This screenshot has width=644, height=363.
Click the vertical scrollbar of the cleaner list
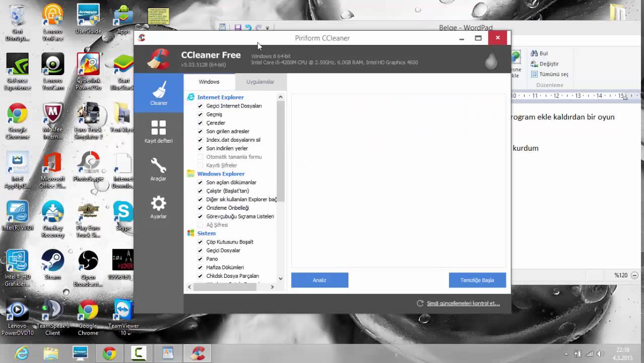click(281, 151)
